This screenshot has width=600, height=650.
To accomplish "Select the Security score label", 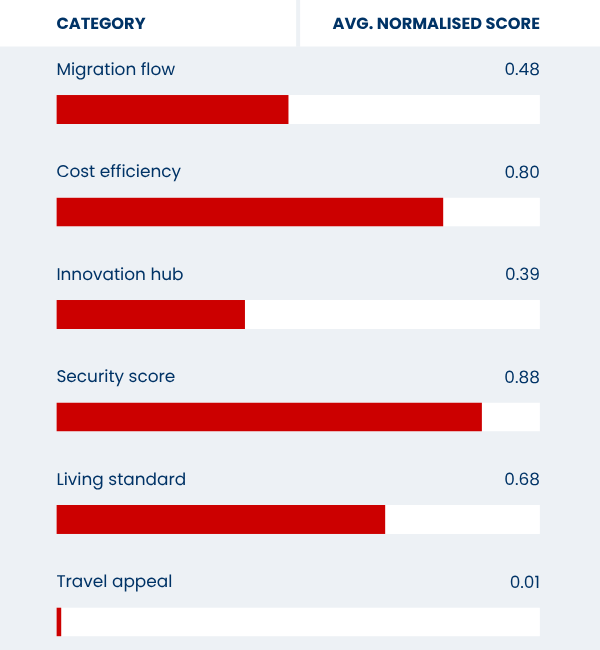I will pos(116,376).
